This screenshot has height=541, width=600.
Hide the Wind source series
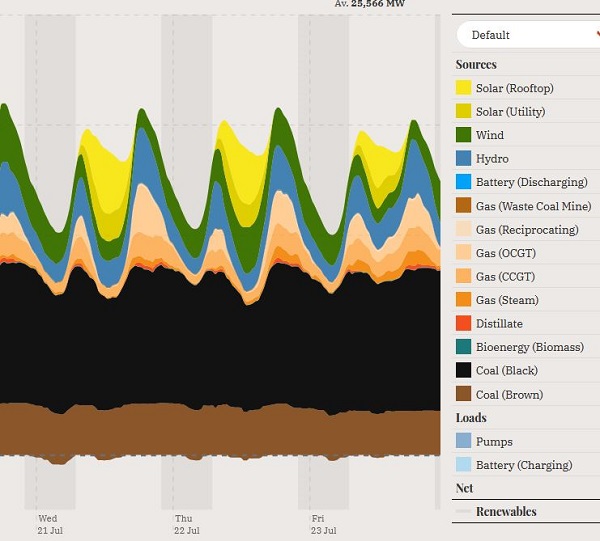(489, 135)
